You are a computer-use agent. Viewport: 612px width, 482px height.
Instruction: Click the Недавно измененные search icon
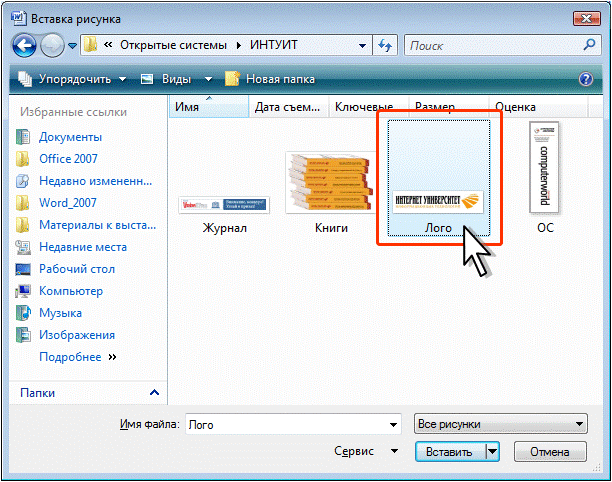(x=23, y=181)
